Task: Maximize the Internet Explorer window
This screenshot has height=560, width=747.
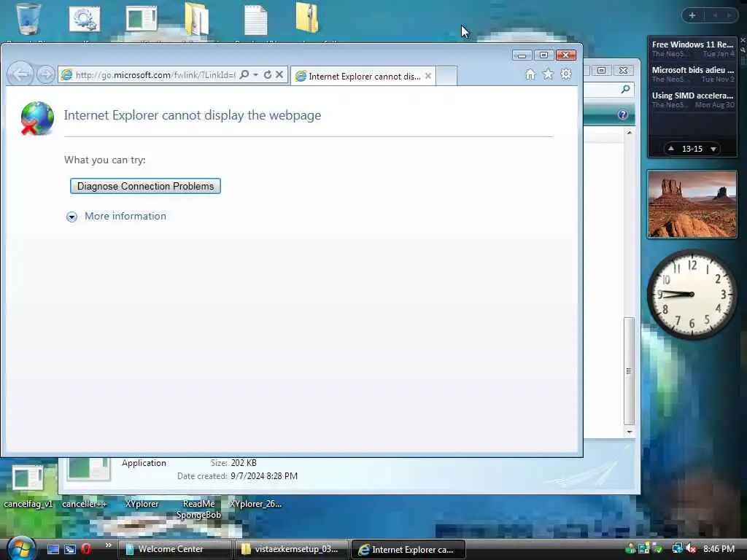Action: tap(543, 55)
